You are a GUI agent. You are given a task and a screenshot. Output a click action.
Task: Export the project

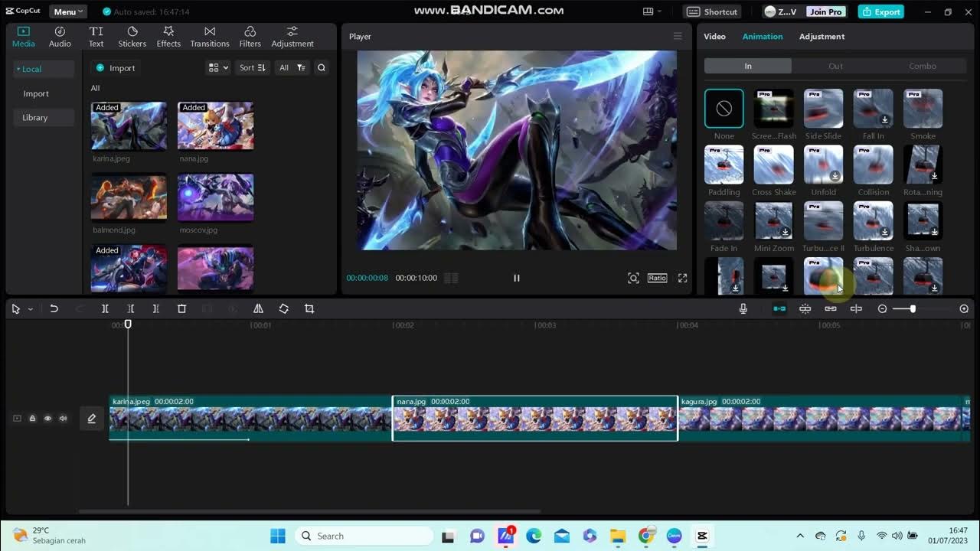coord(880,11)
